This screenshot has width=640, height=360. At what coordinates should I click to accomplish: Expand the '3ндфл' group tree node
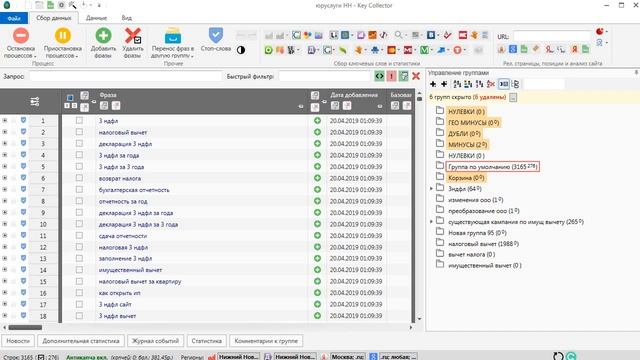click(x=431, y=189)
